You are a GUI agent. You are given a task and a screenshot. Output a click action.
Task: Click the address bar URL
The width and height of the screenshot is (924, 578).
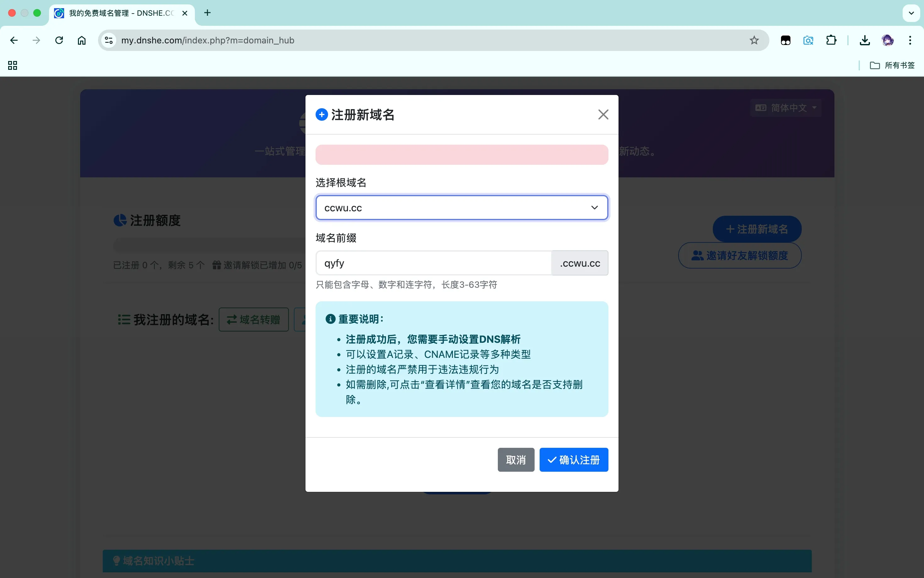tap(207, 40)
